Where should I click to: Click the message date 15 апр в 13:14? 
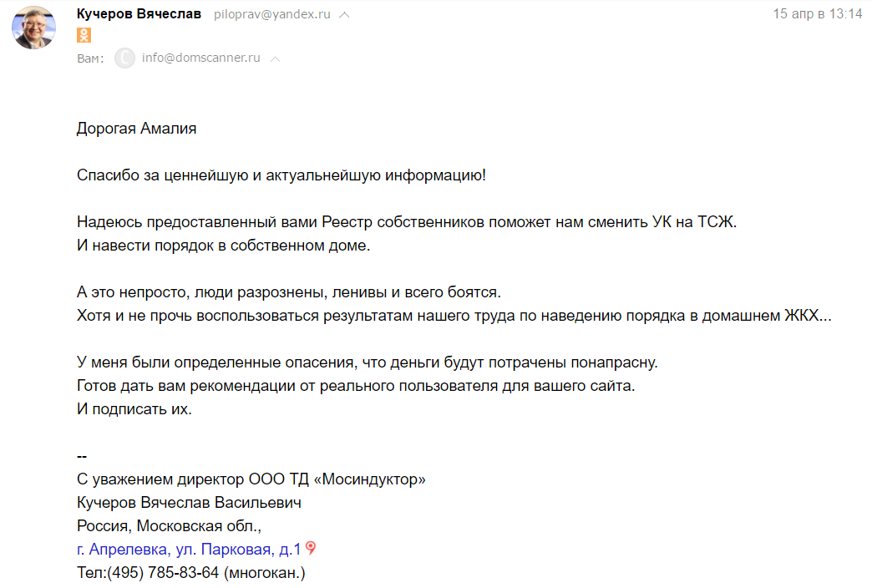coord(817,14)
